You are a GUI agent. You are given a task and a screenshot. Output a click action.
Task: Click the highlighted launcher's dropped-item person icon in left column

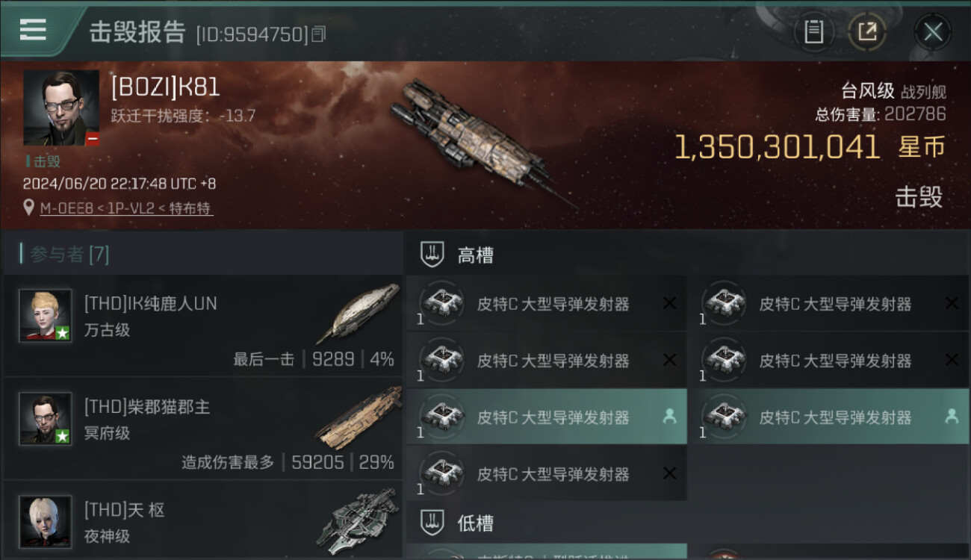click(670, 417)
